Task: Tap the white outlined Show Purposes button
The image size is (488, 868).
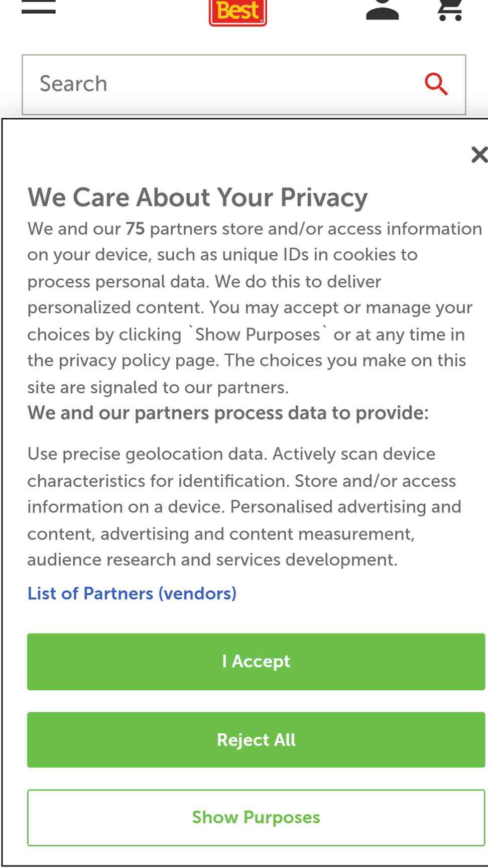Action: [256, 818]
